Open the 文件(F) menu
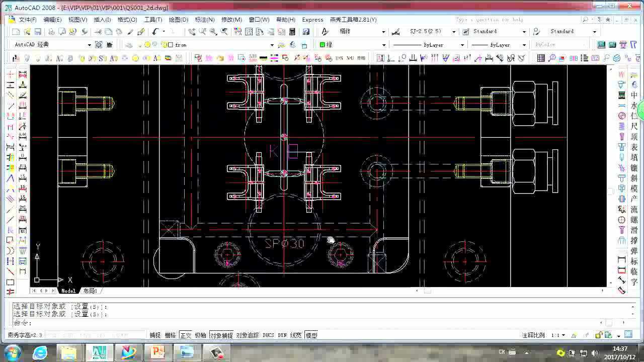The width and height of the screenshot is (644, 362). pyautogui.click(x=28, y=20)
